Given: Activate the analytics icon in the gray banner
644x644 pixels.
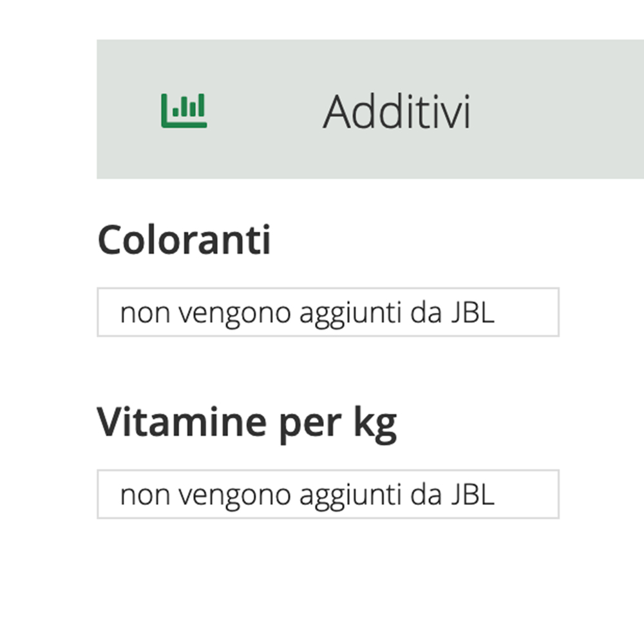Looking at the screenshot, I should (x=183, y=109).
